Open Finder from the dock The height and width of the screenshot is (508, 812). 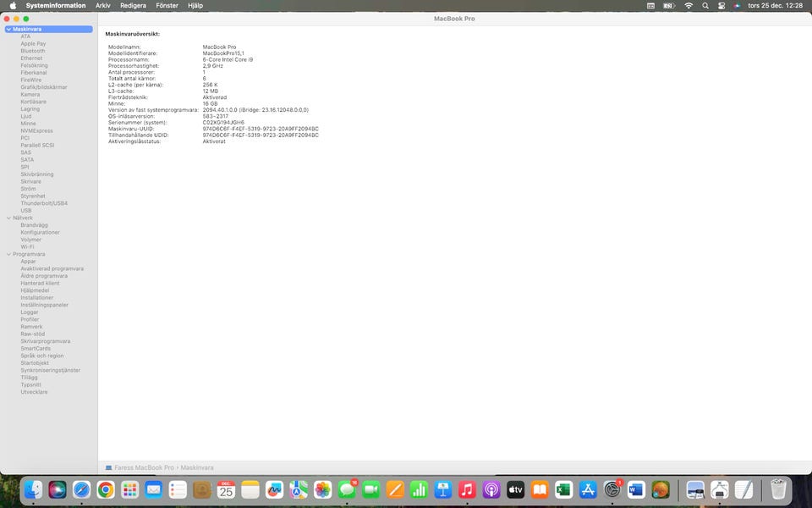pyautogui.click(x=34, y=489)
